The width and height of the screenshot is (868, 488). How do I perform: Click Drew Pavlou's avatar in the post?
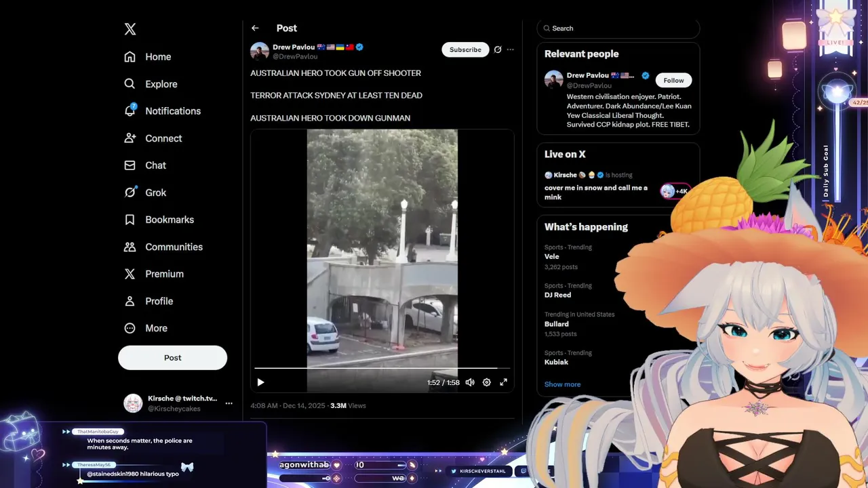(x=260, y=52)
